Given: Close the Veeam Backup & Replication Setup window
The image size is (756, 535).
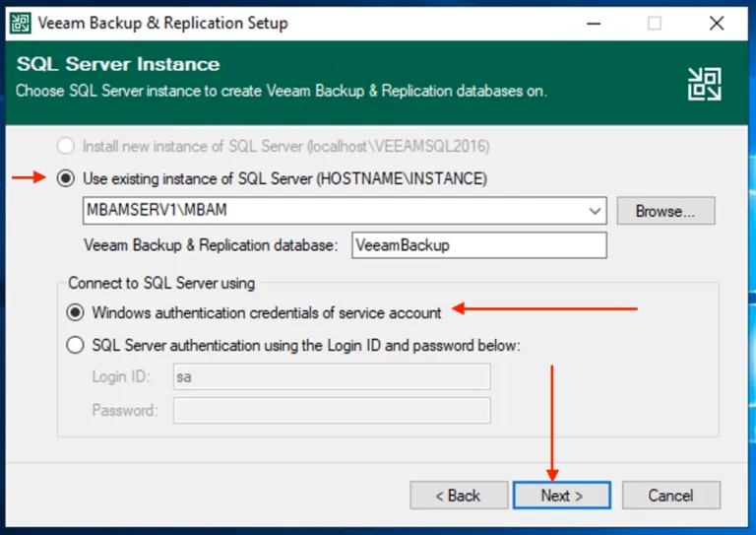Looking at the screenshot, I should 717,24.
